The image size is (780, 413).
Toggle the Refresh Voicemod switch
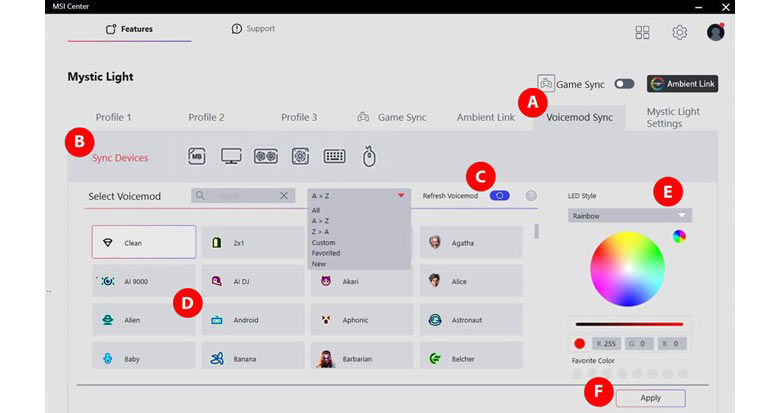[499, 196]
